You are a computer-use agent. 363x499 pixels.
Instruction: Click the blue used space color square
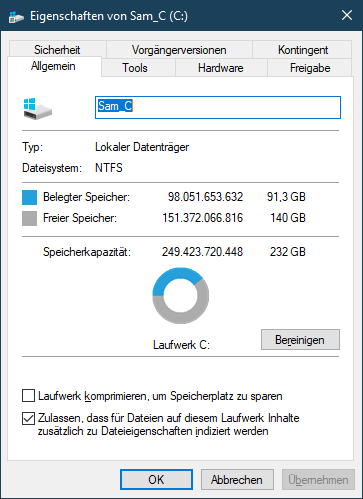(29, 197)
